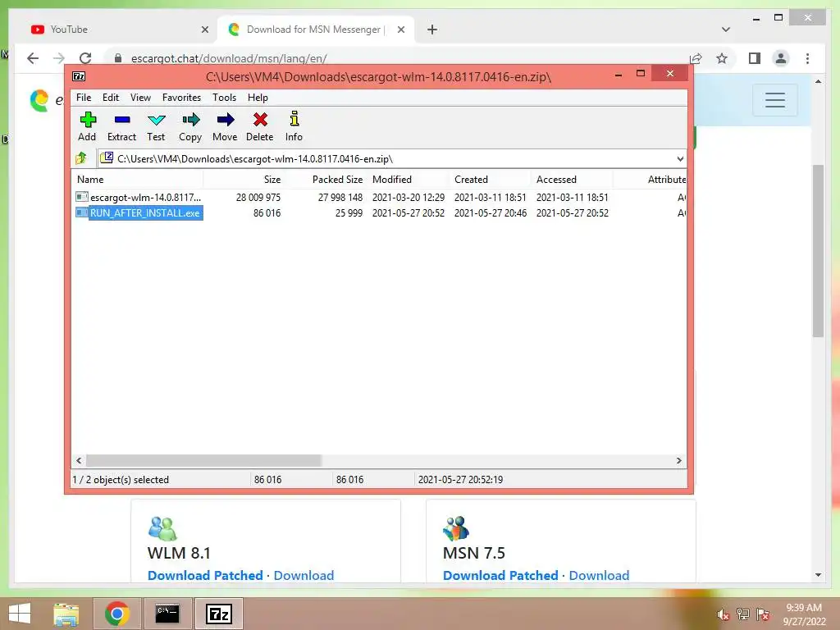Click Download Patched for WLM 8.1
Image resolution: width=840 pixels, height=630 pixels.
point(205,575)
